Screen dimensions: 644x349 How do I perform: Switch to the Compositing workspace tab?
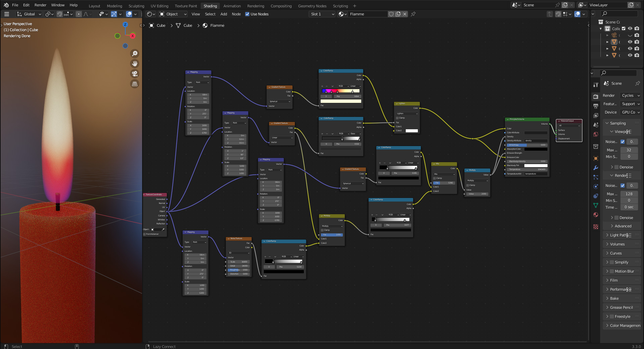281,6
